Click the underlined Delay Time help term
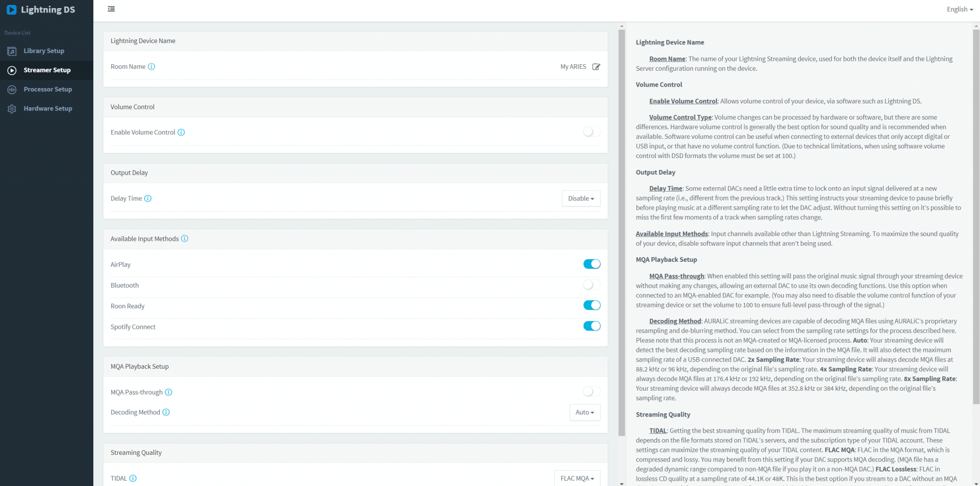 click(x=666, y=189)
